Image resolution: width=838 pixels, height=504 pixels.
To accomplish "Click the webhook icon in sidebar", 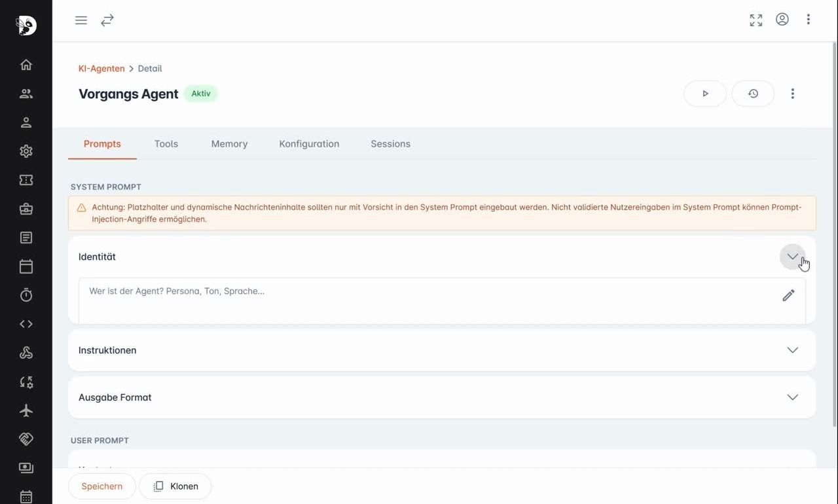I will pyautogui.click(x=26, y=353).
